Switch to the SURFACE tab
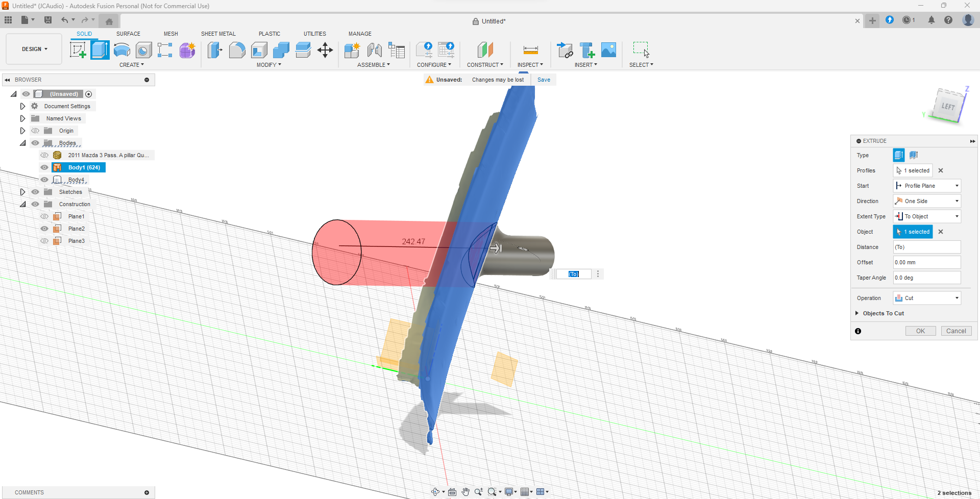Image resolution: width=980 pixels, height=499 pixels. click(x=128, y=34)
